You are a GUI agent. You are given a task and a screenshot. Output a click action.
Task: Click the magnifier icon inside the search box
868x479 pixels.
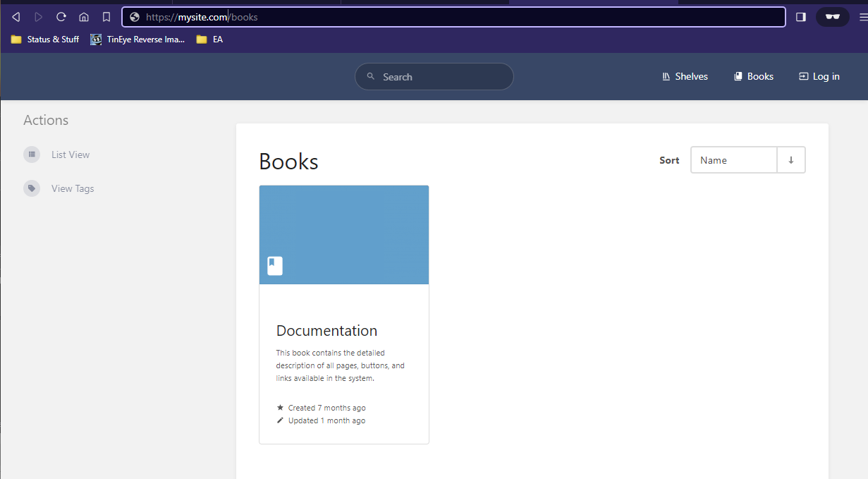[x=370, y=76]
